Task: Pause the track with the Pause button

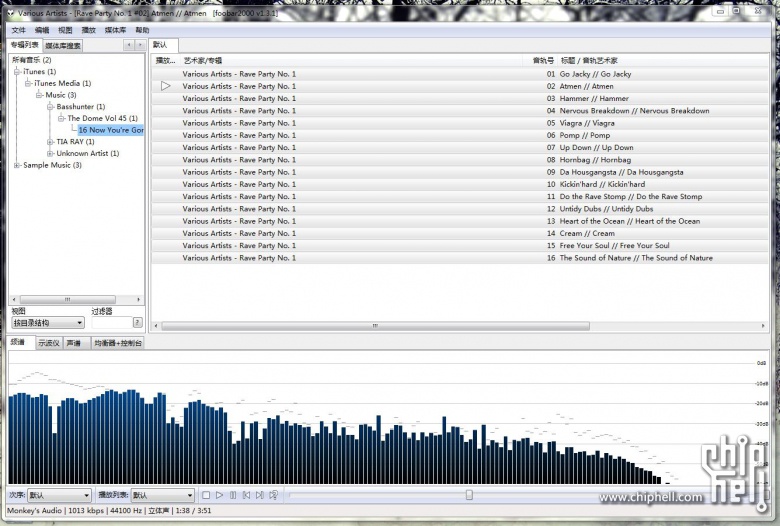Action: (x=233, y=495)
